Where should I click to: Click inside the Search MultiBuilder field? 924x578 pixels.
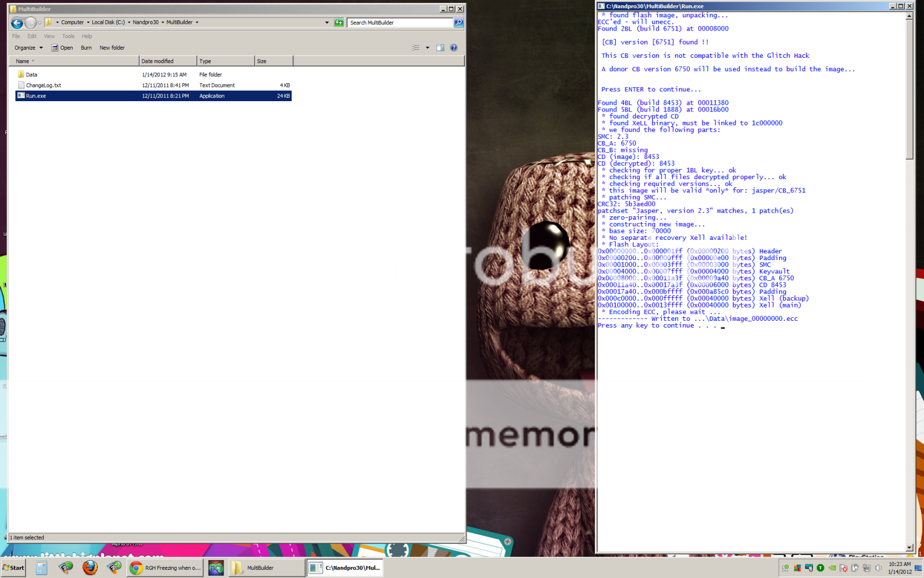[x=400, y=23]
